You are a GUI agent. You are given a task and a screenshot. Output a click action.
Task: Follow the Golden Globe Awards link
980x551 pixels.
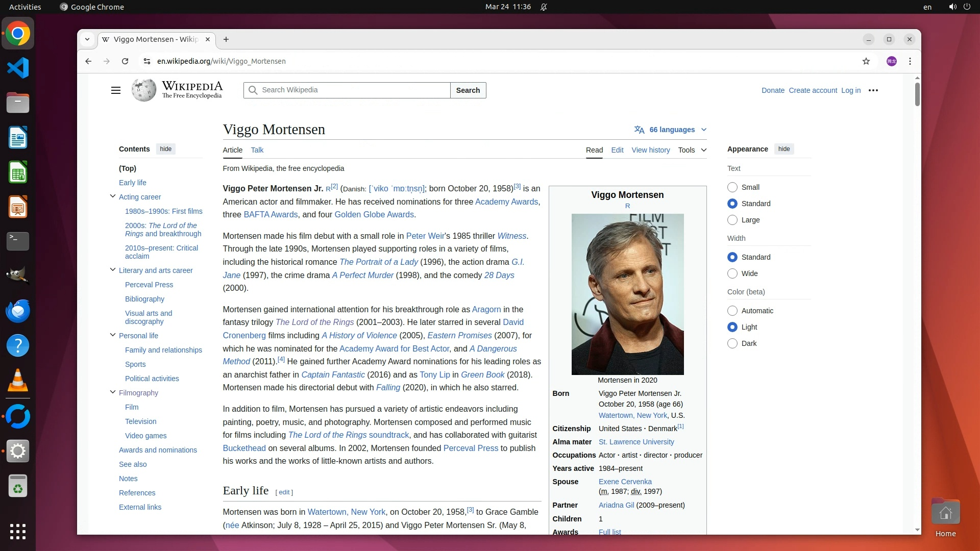(x=374, y=215)
